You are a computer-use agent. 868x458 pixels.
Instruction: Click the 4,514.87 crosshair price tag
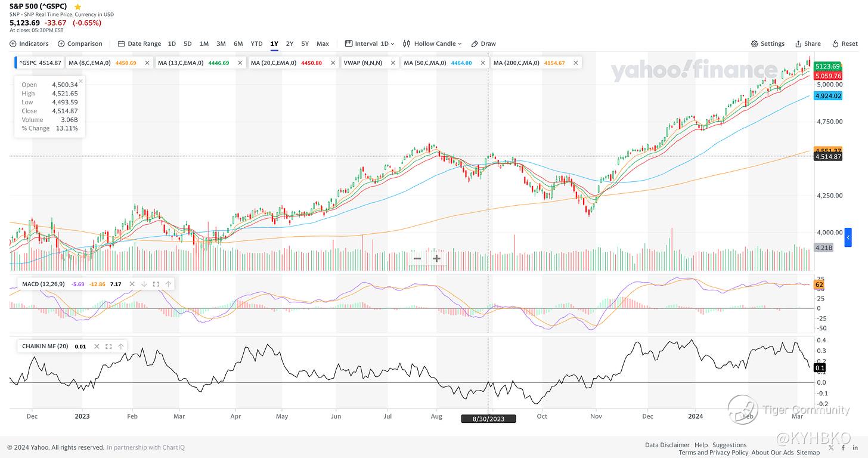(827, 156)
